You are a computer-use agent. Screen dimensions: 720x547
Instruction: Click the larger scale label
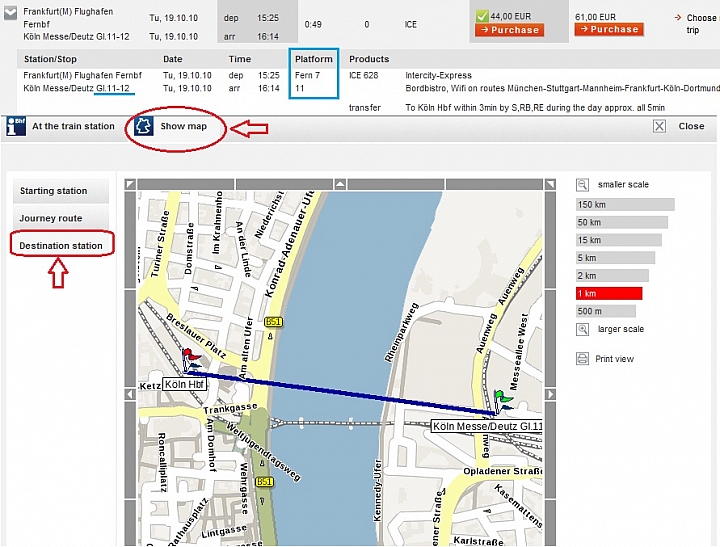coord(620,329)
